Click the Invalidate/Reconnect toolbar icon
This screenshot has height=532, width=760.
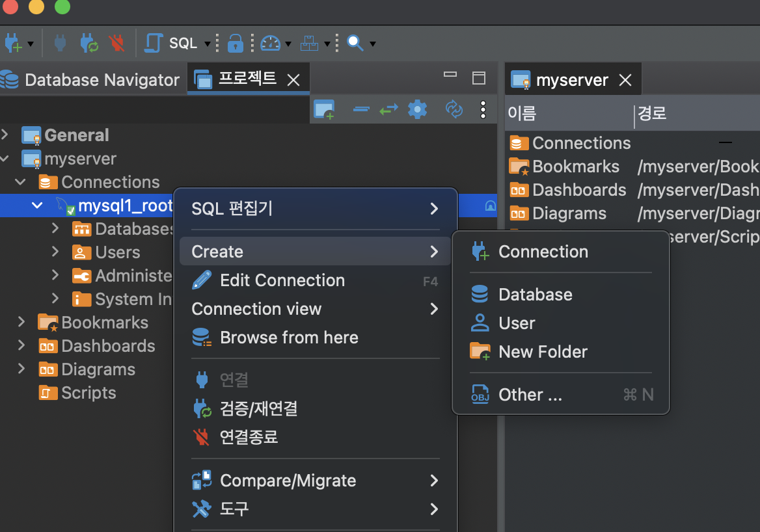(x=89, y=43)
